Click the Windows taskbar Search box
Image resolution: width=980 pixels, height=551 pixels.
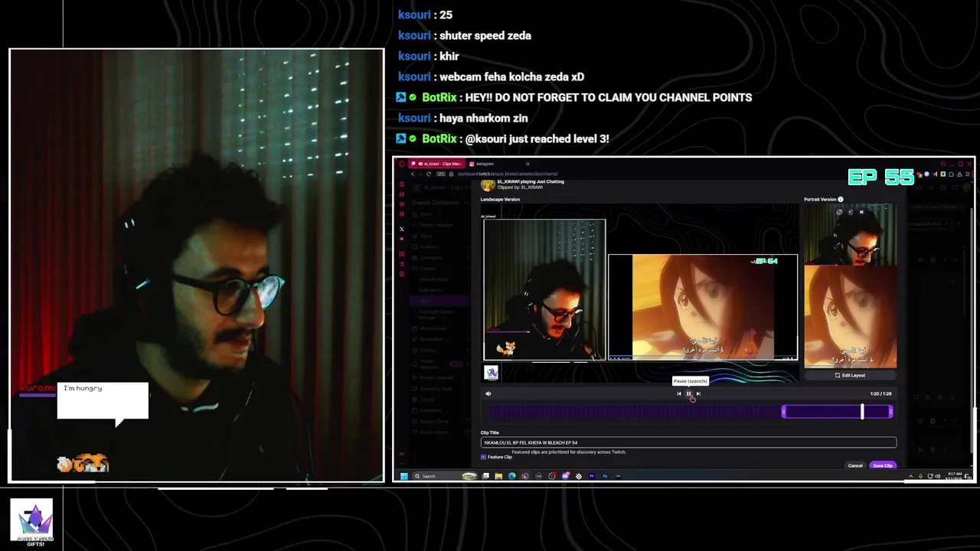point(446,476)
